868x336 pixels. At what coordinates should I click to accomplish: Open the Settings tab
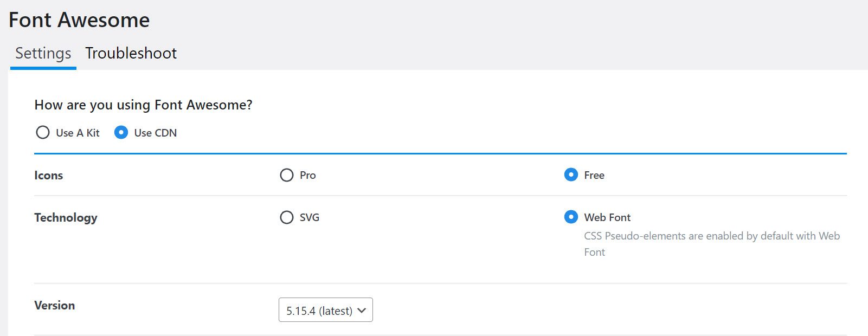[43, 53]
